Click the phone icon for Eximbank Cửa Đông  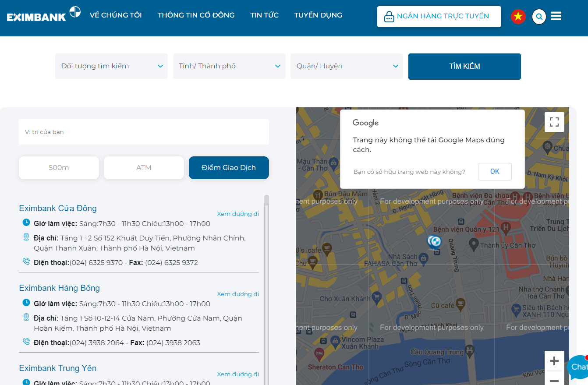tap(26, 261)
